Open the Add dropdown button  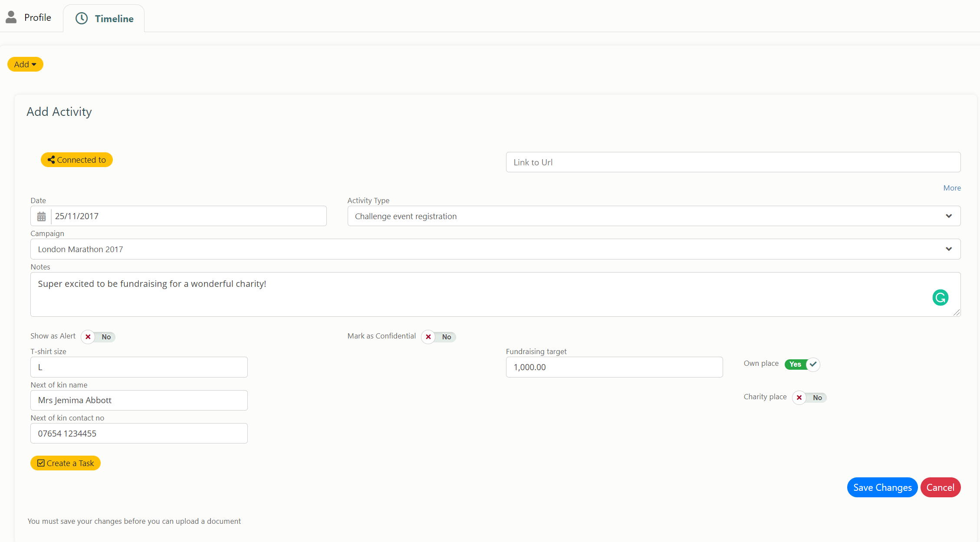point(25,64)
